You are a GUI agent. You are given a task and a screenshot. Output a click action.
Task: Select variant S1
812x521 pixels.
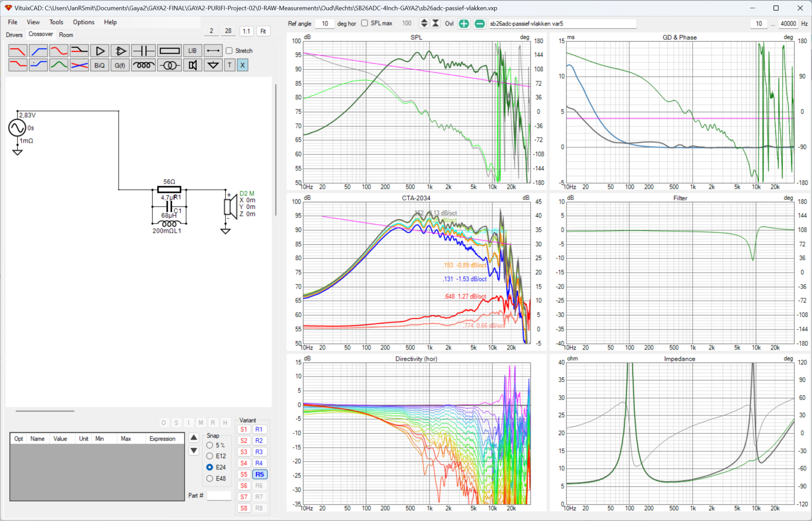click(244, 430)
